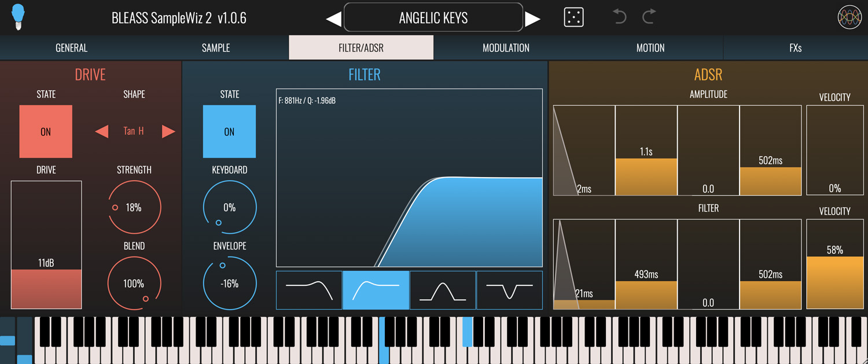Open the ANGELIC KEYS preset name box
Image resolution: width=868 pixels, height=364 pixels.
tap(433, 17)
